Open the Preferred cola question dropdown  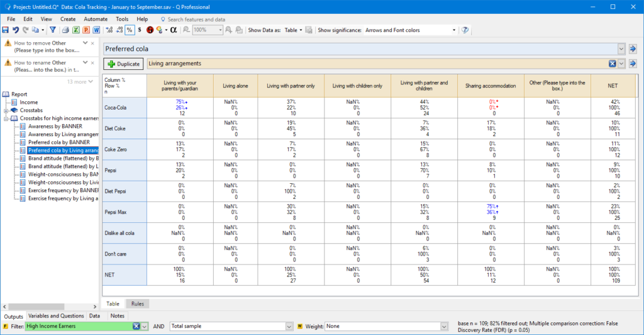[621, 49]
